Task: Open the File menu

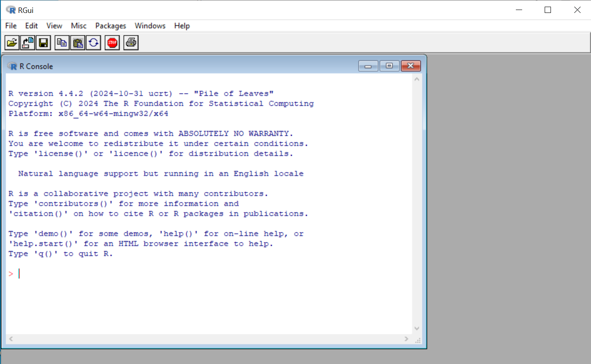Action: click(11, 26)
